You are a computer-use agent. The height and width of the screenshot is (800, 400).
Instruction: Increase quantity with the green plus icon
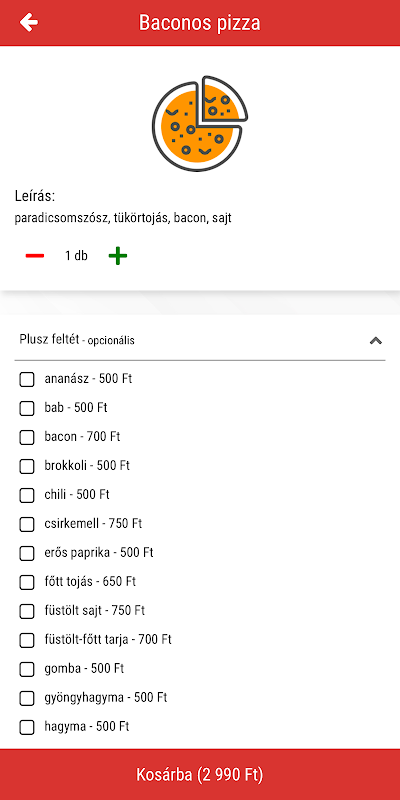pos(118,256)
